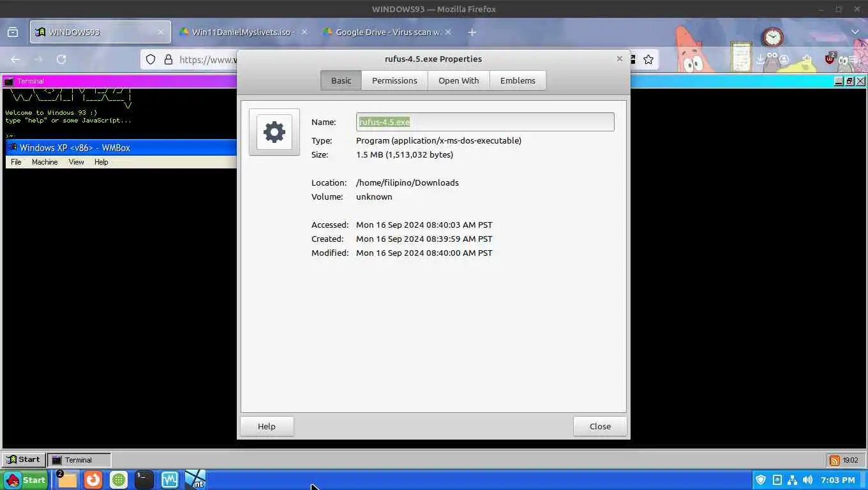Open the Open With tab
This screenshot has width=868, height=490.
click(458, 80)
